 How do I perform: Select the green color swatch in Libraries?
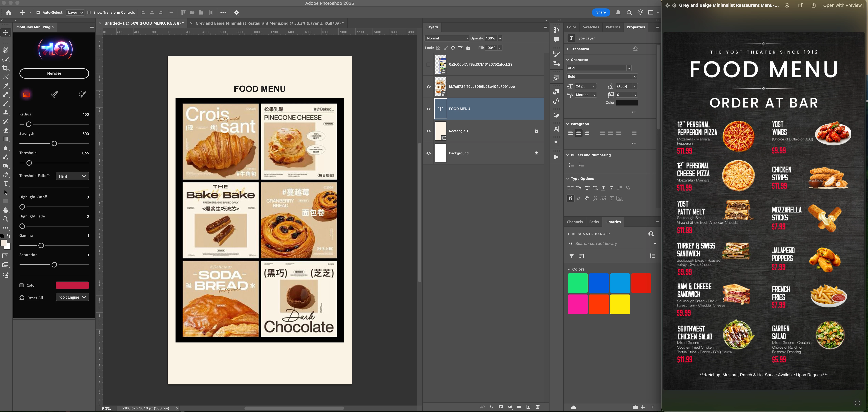[578, 283]
